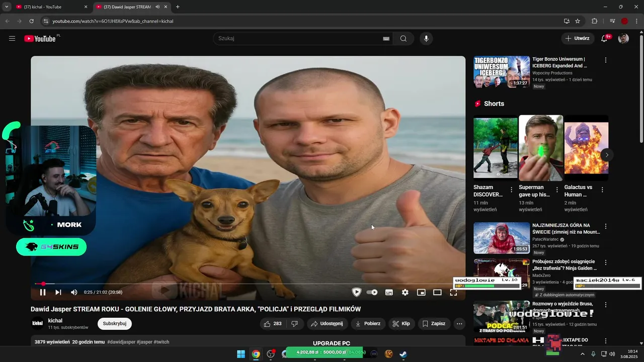Open NAJZIMNIEJSZA GÓRA NA ŚWIECIE video title

566,229
